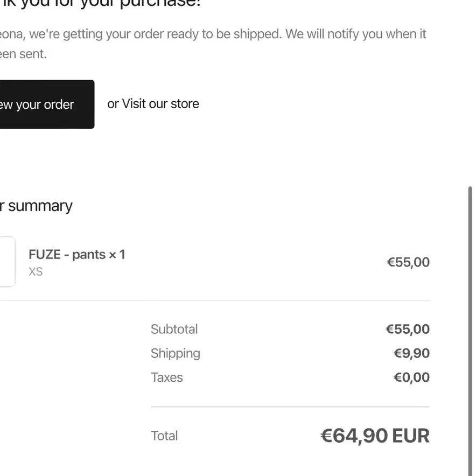476x476 pixels.
Task: Select the Taxes label
Action: coord(167,377)
